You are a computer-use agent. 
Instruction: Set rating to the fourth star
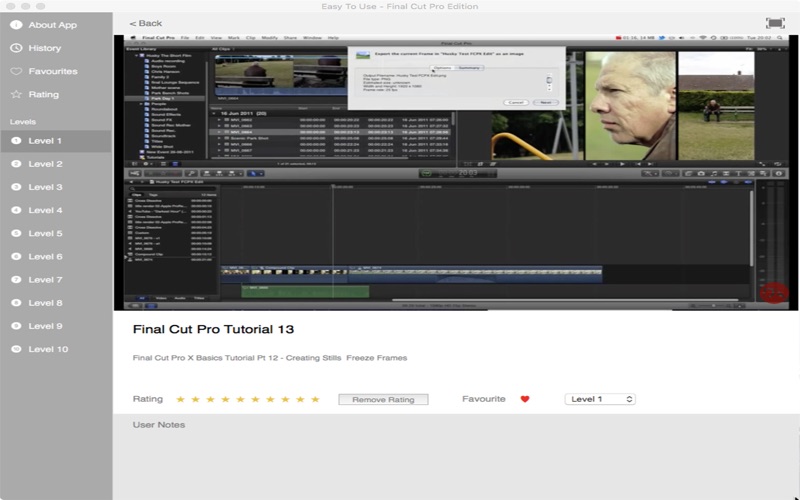[225, 399]
